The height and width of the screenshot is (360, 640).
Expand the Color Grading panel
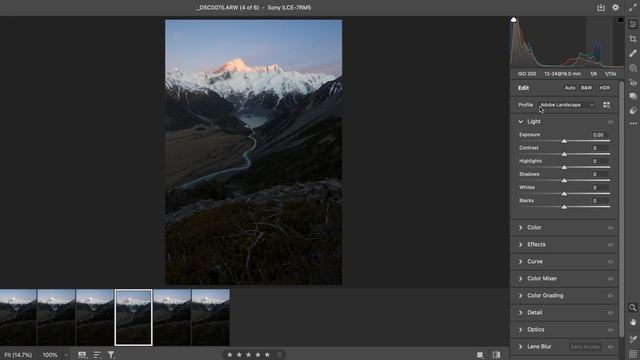coord(520,296)
